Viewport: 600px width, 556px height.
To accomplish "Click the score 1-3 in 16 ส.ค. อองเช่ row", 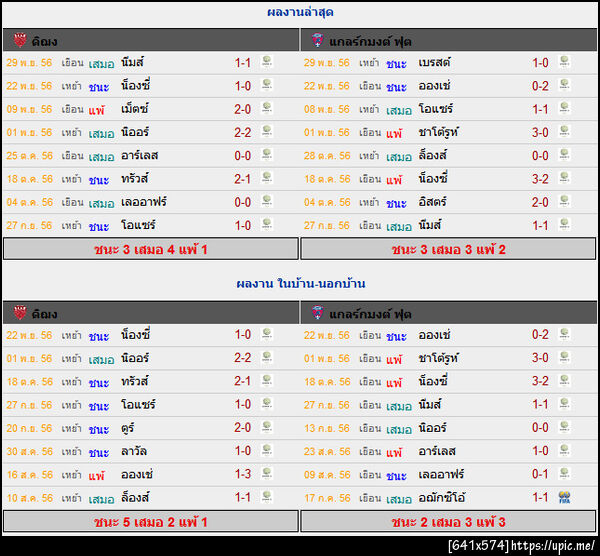I will 243,474.
